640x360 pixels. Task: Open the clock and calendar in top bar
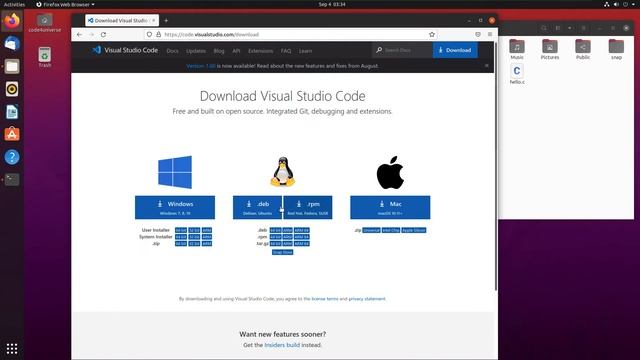332,4
